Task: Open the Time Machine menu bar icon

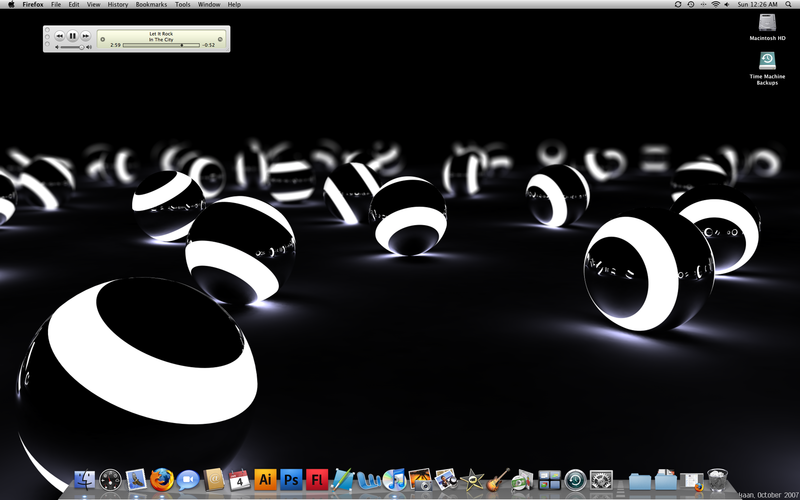Action: (x=690, y=4)
